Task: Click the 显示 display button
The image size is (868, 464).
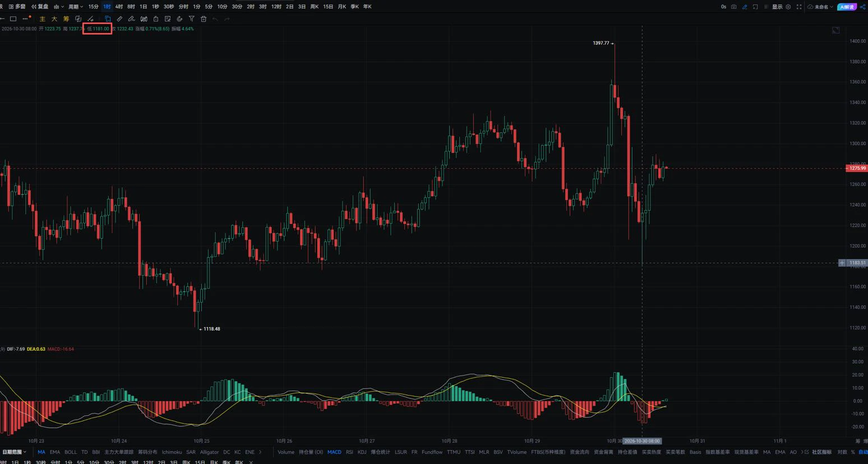Action: (777, 7)
